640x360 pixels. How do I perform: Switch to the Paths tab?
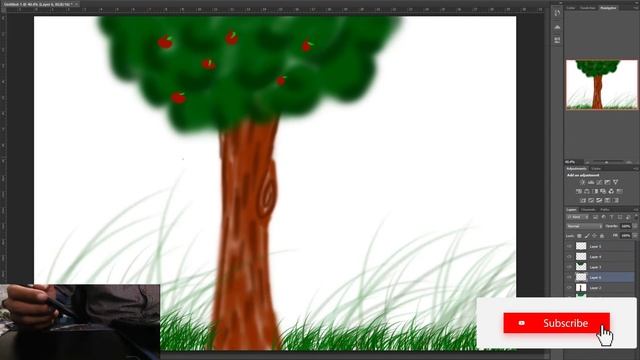604,209
